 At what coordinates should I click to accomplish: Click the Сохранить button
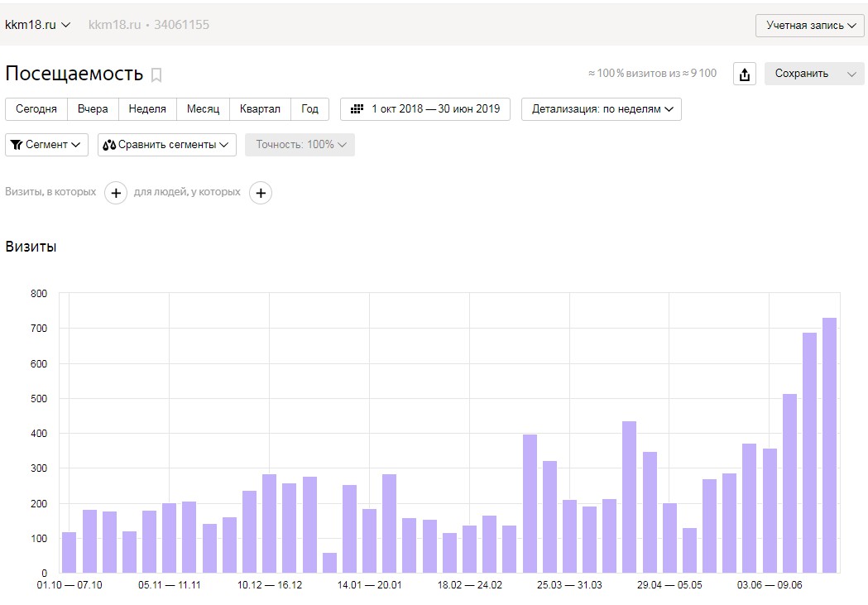tap(802, 74)
